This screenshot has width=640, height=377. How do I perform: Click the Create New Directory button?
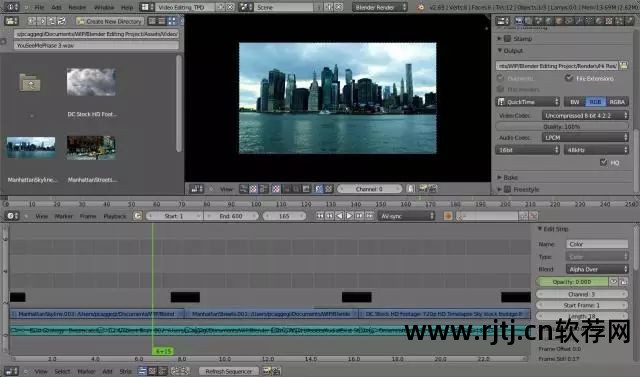tap(109, 21)
